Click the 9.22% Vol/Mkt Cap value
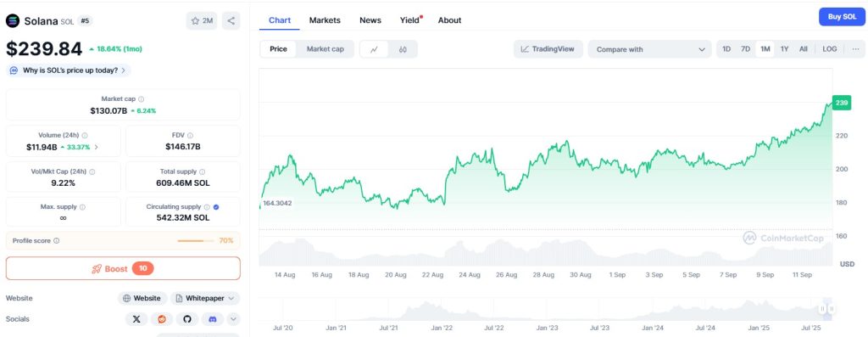Screen dimensions: 868x337 (63, 183)
